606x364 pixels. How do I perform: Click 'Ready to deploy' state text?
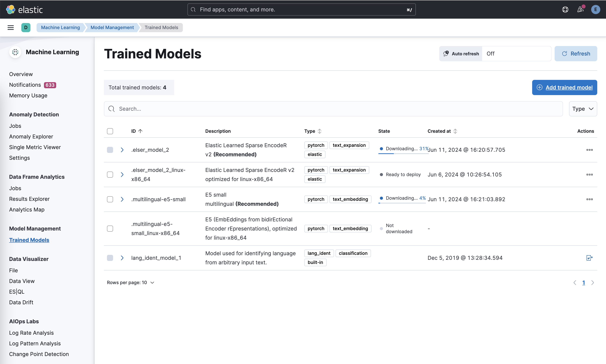(403, 175)
